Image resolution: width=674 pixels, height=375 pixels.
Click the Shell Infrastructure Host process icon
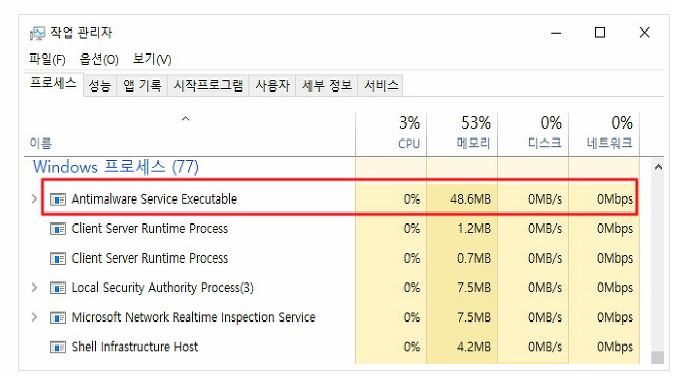pos(58,347)
